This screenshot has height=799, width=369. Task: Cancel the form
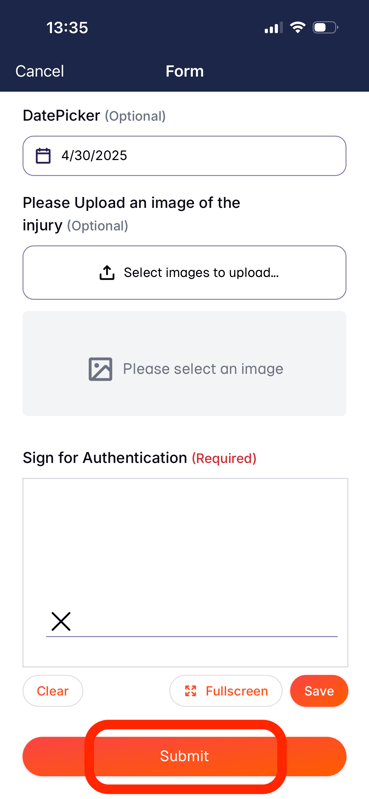click(40, 71)
